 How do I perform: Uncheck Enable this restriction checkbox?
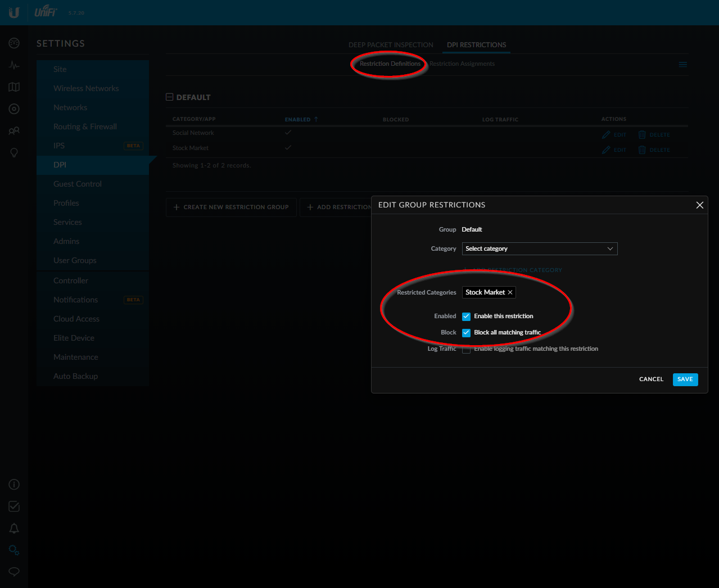click(466, 316)
